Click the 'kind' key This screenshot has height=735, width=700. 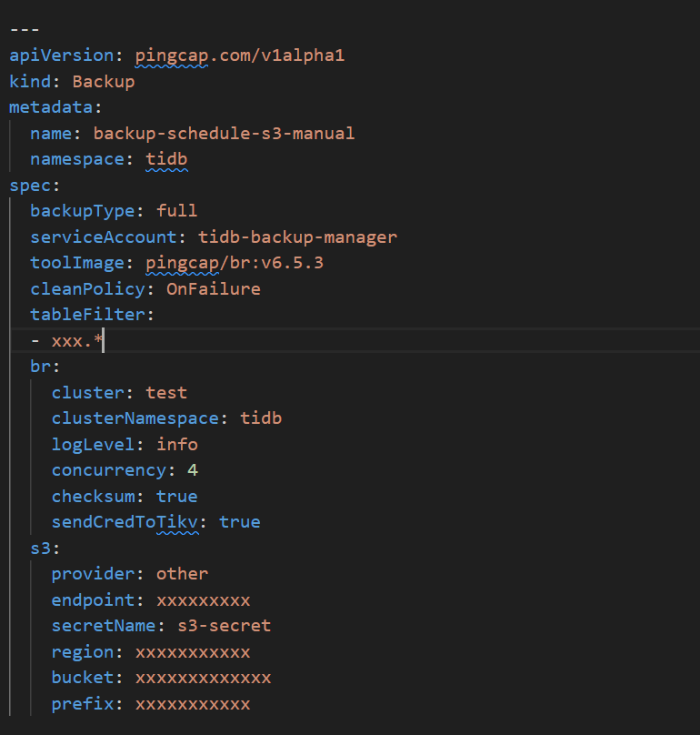click(x=30, y=82)
